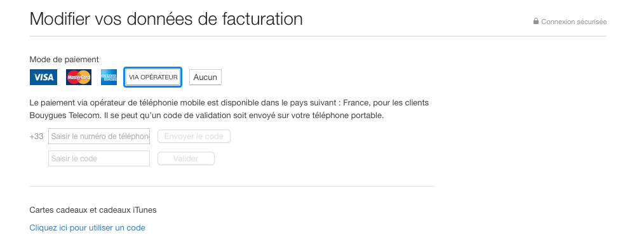Click the Bouygues Telecom text in description
Image resolution: width=644 pixels, height=247 pixels.
tap(65, 116)
